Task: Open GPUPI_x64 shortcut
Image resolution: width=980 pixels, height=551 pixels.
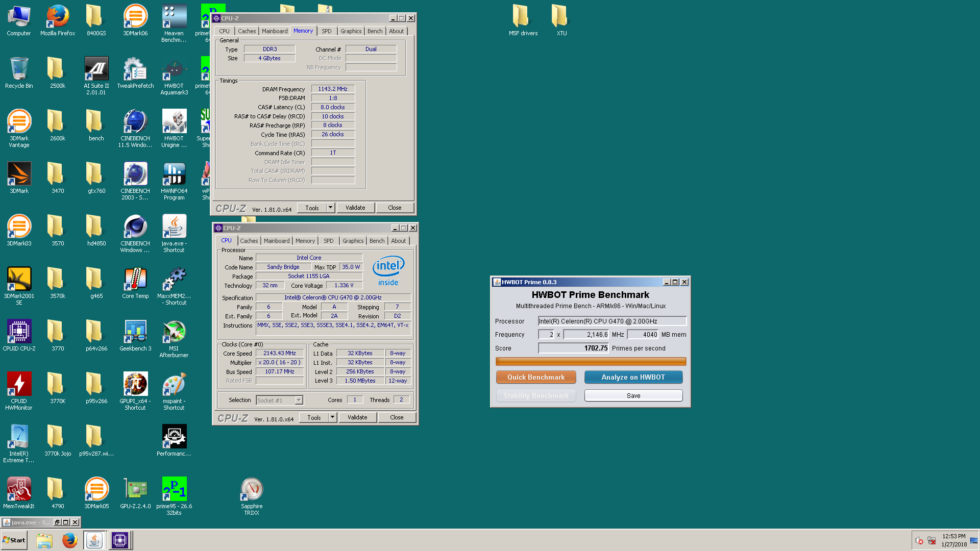Action: coord(135,391)
